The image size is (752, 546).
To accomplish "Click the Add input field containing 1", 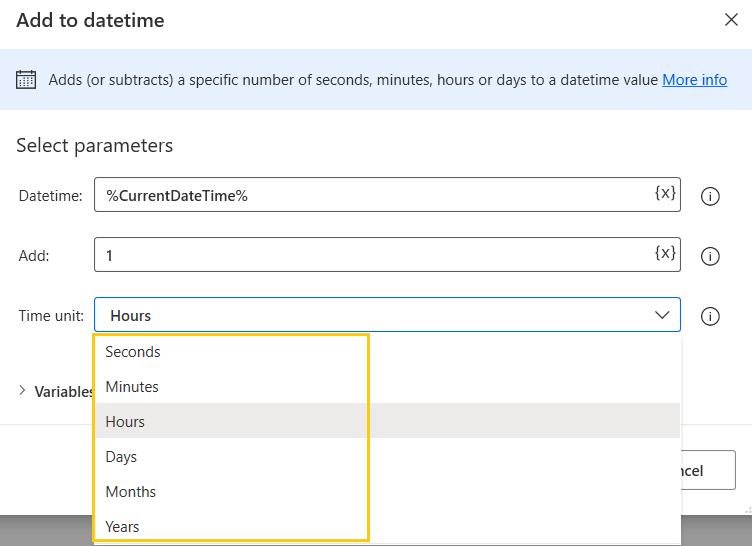I will pyautogui.click(x=388, y=255).
